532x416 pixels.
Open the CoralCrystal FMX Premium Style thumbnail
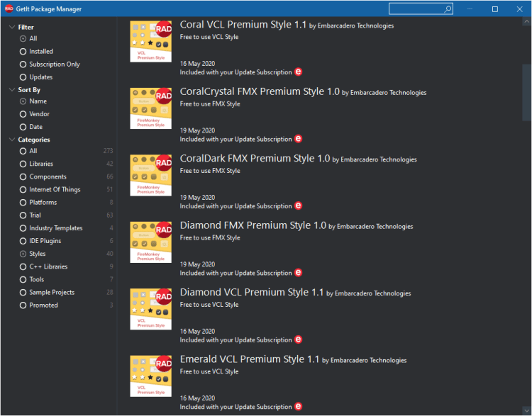coord(150,108)
